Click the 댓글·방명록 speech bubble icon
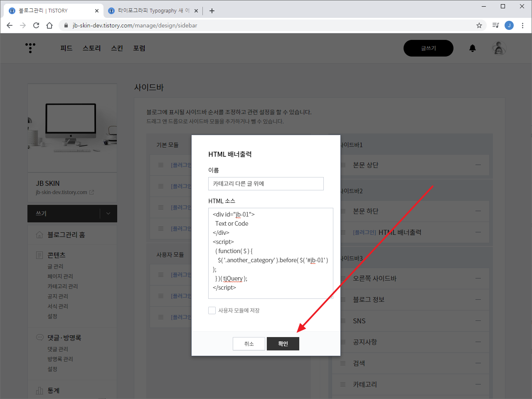532x399 pixels. (39, 337)
